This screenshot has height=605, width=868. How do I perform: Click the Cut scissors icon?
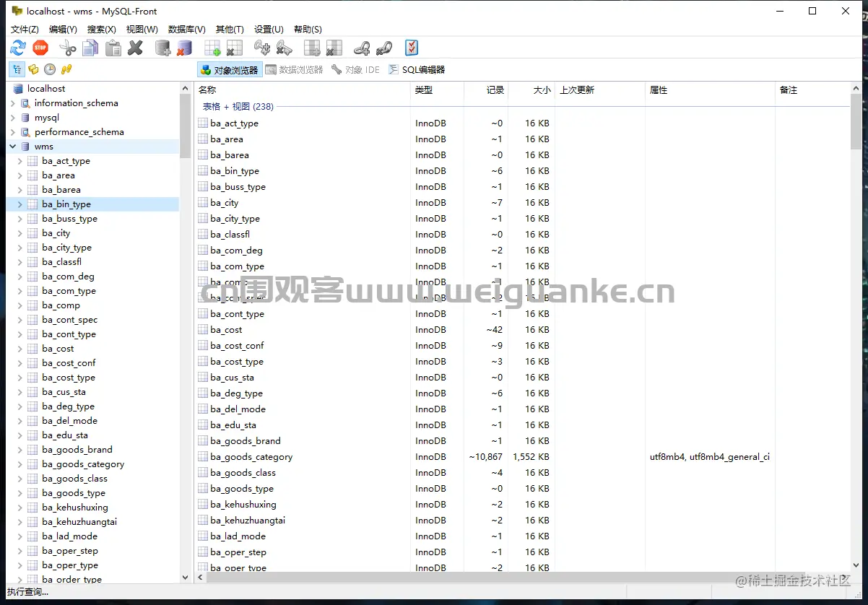(x=68, y=48)
